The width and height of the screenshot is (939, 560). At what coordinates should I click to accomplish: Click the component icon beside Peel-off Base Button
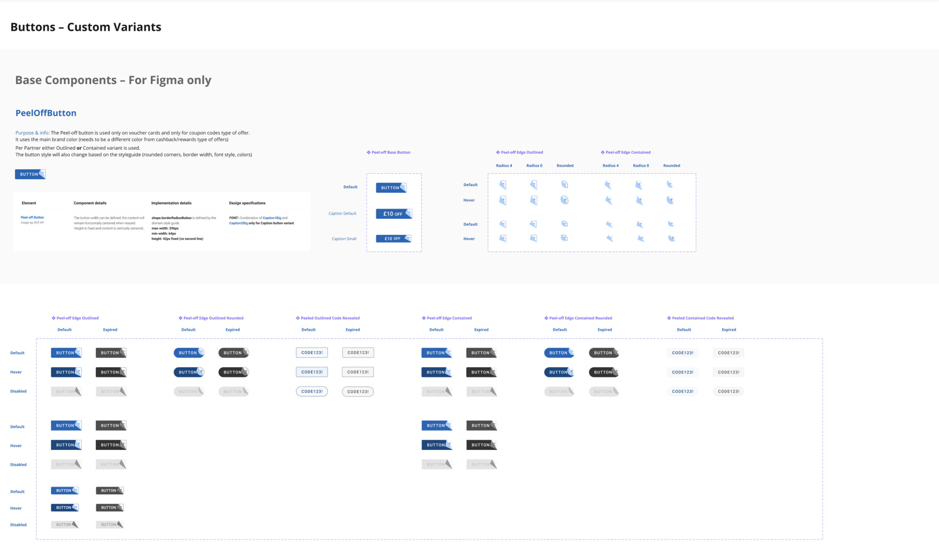point(368,153)
